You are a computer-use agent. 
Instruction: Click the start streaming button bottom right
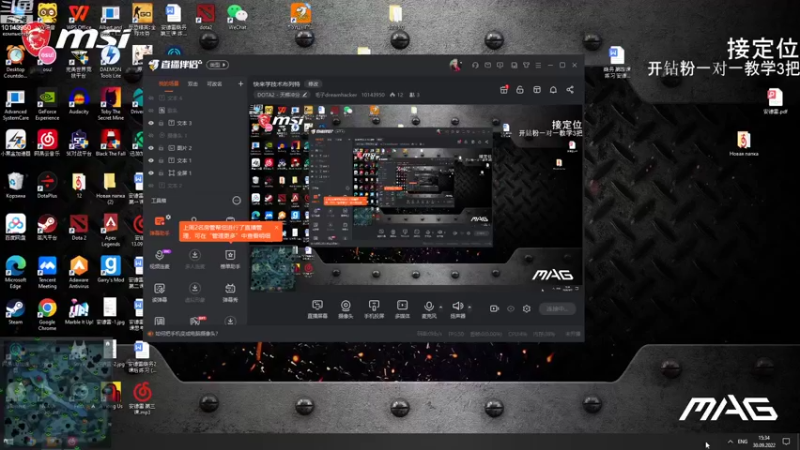point(557,309)
